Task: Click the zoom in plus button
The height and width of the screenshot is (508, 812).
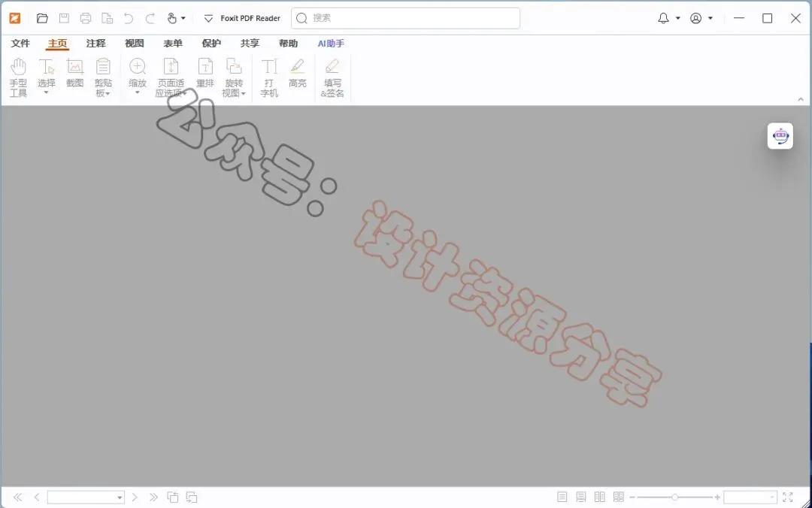Action: coord(717,497)
